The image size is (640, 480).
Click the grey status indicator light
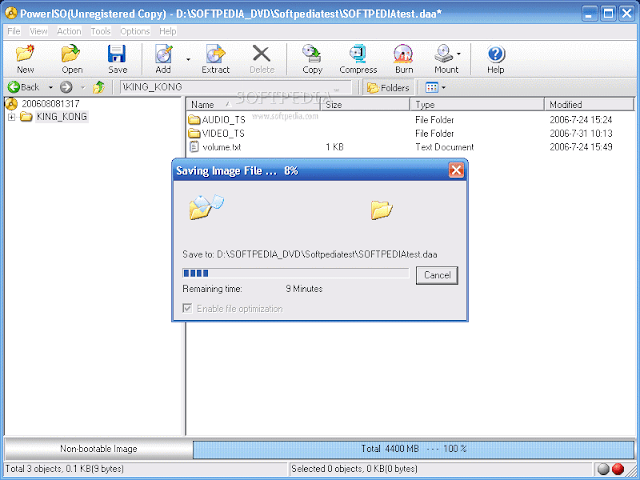[x=603, y=469]
